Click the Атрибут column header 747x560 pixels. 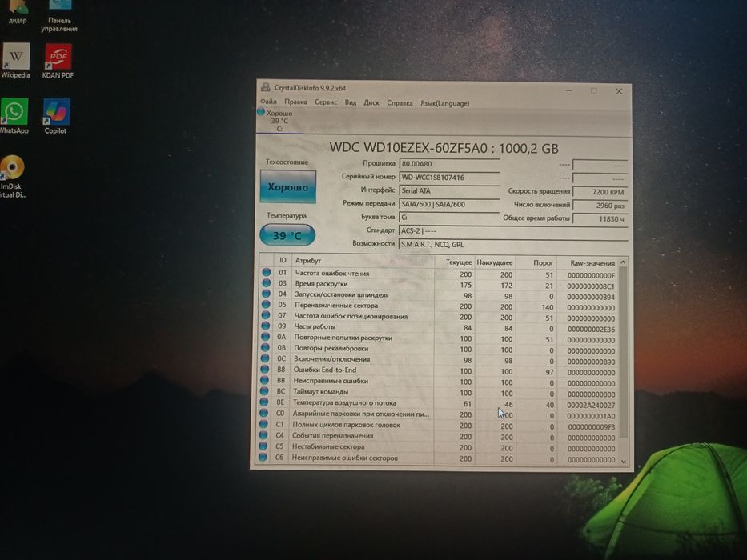pyautogui.click(x=363, y=261)
